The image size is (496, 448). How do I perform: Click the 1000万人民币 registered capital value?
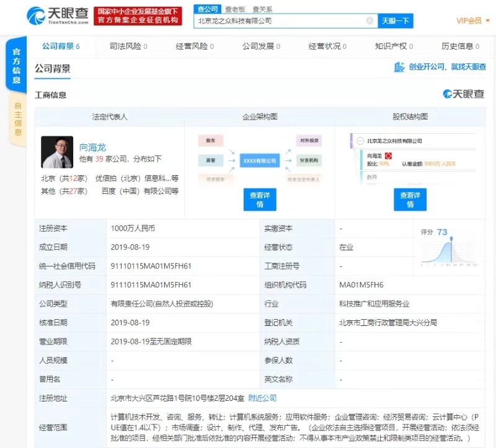click(x=133, y=228)
